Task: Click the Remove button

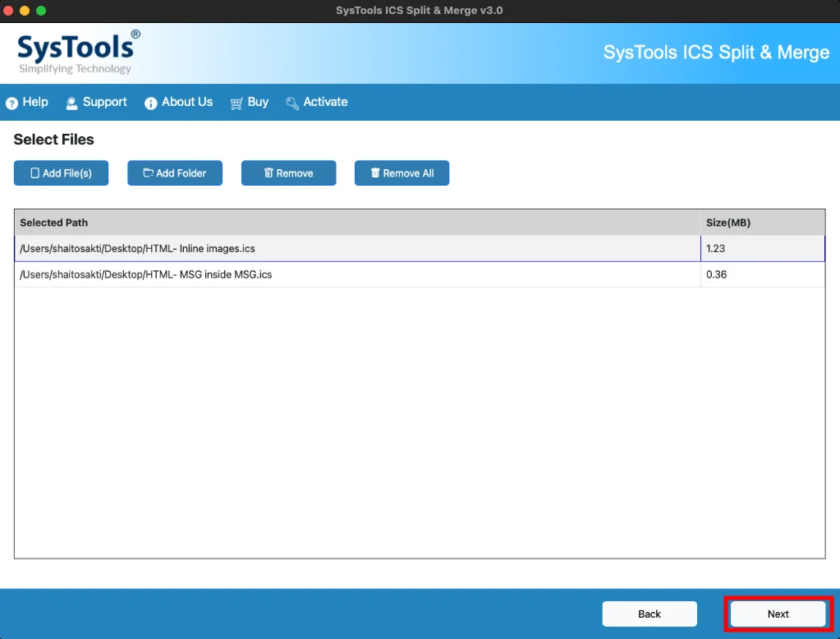Action: coord(288,173)
